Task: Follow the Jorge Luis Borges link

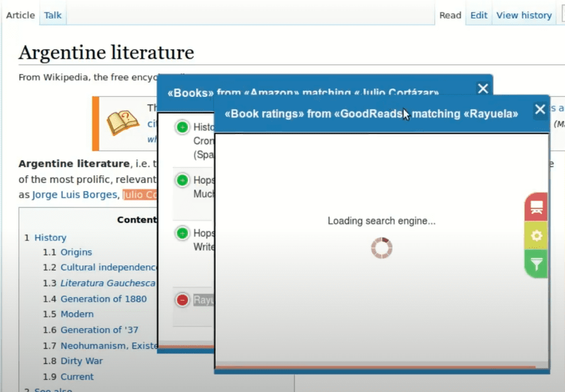Action: coord(74,194)
